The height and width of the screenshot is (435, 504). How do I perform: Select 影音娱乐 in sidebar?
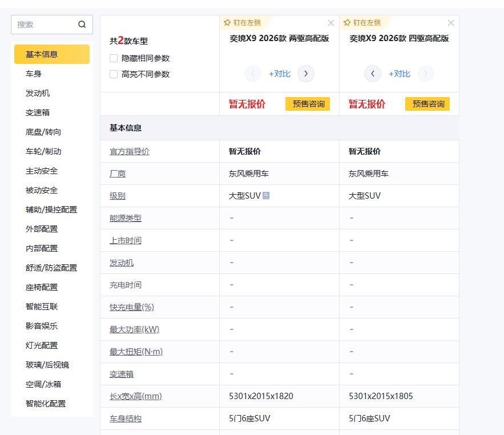[42, 326]
